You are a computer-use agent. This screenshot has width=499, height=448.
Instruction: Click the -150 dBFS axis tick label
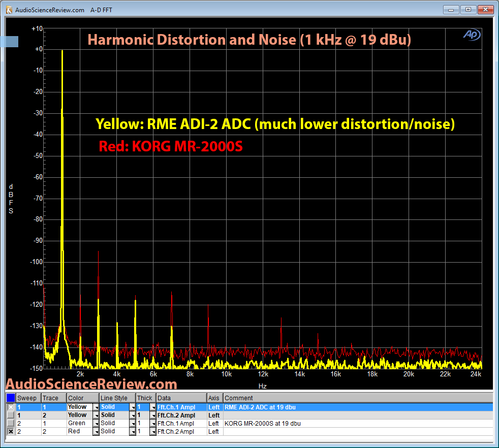(x=36, y=368)
